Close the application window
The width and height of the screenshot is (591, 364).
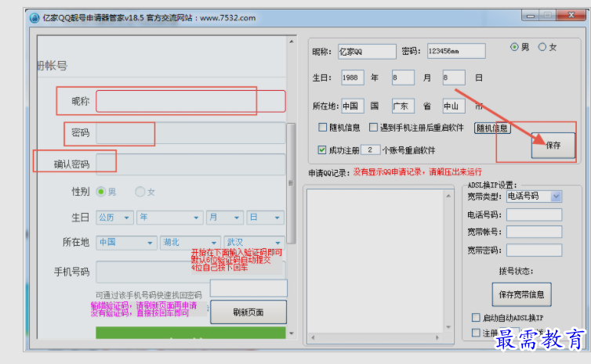tap(571, 15)
